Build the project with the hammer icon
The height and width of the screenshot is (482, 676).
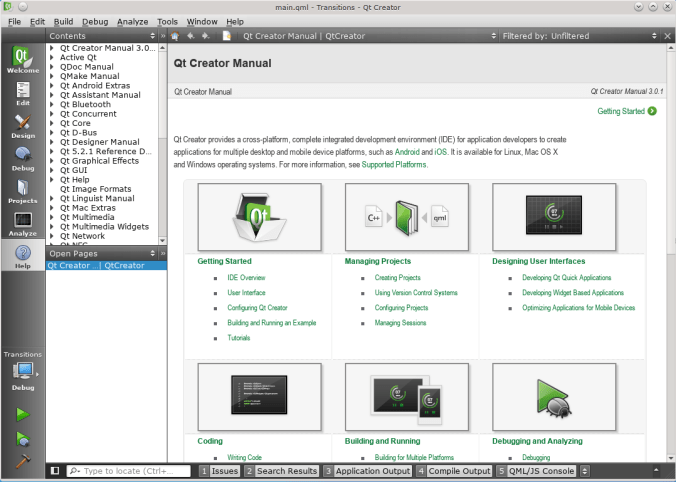click(x=23, y=461)
